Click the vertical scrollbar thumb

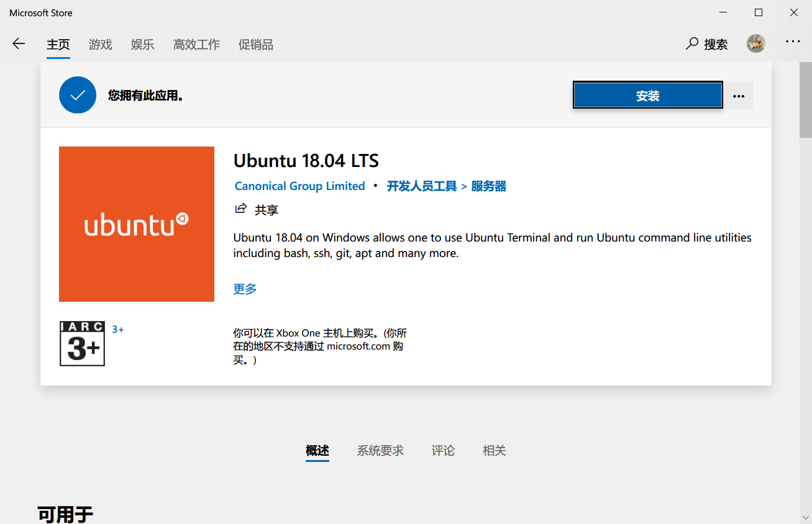[x=805, y=99]
